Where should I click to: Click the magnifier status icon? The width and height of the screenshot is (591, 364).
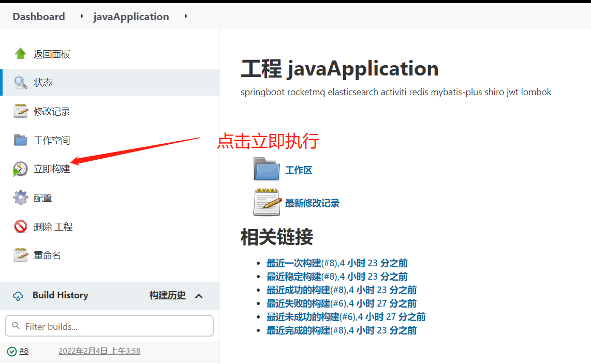[20, 82]
